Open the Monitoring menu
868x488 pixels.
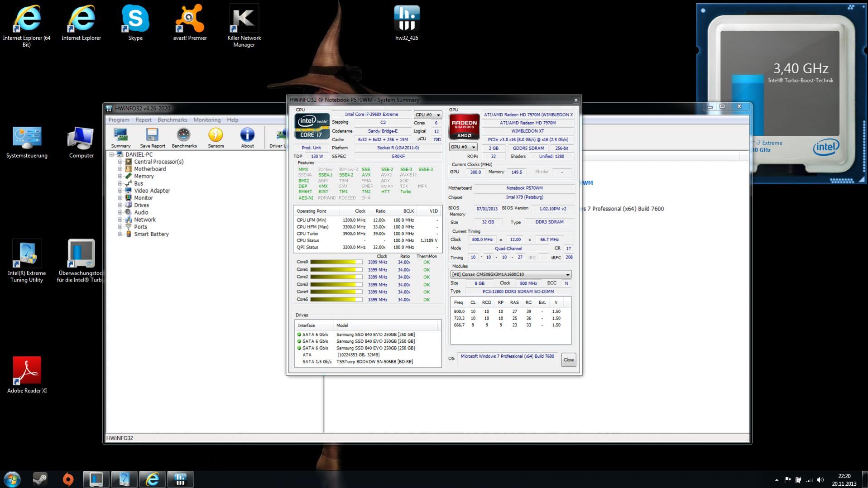click(x=207, y=120)
